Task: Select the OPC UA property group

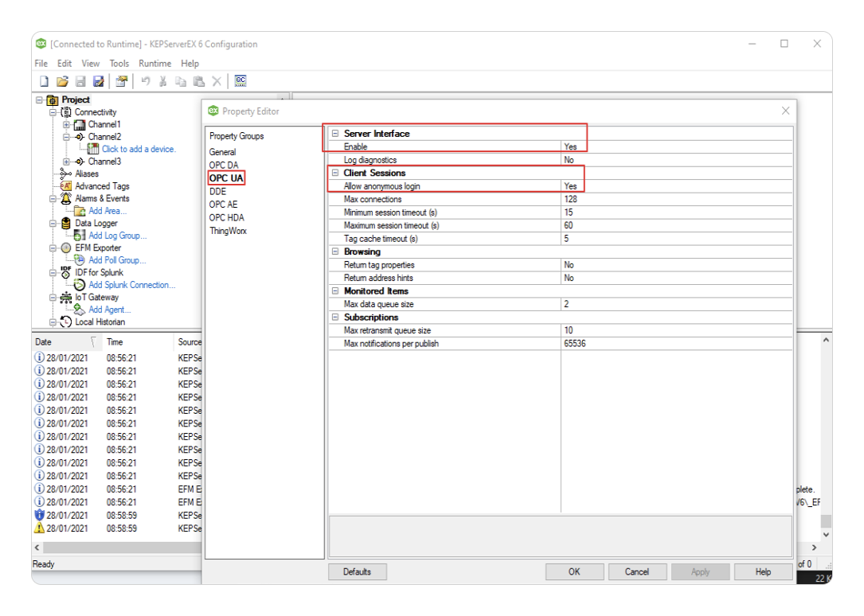Action: (226, 177)
